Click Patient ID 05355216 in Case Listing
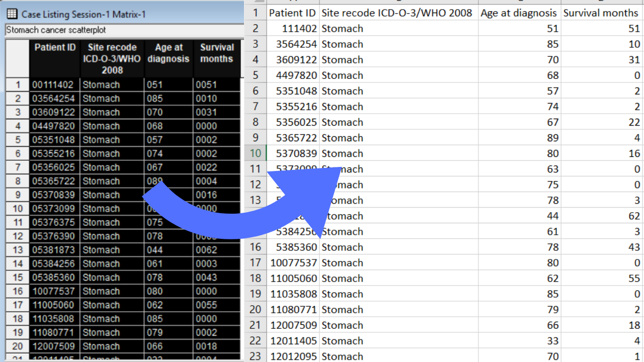 [x=55, y=153]
